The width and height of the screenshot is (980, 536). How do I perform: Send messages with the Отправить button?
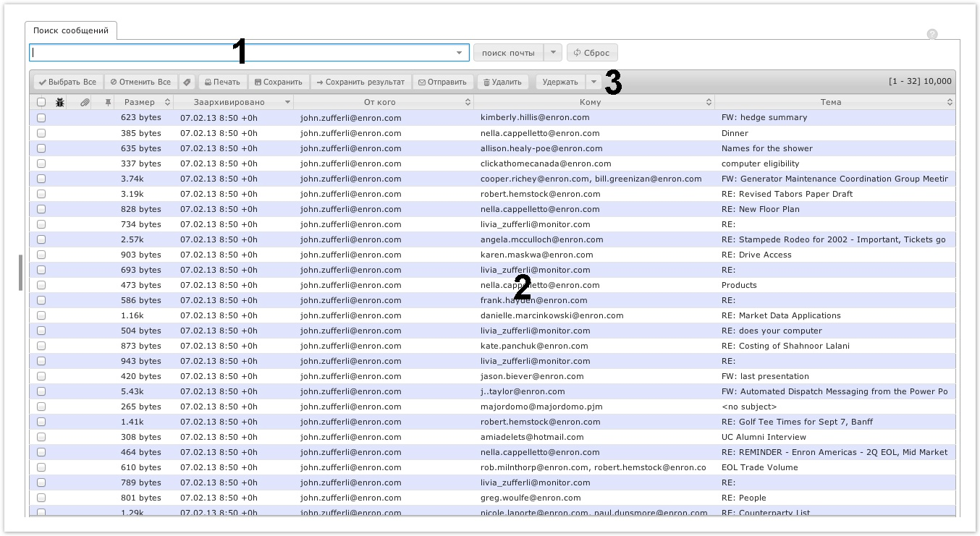tap(442, 82)
